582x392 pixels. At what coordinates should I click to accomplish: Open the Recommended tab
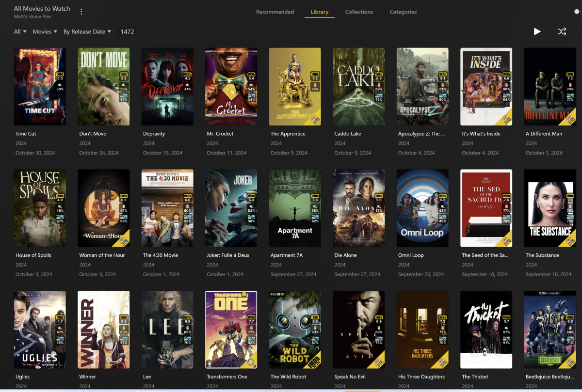[x=275, y=12]
